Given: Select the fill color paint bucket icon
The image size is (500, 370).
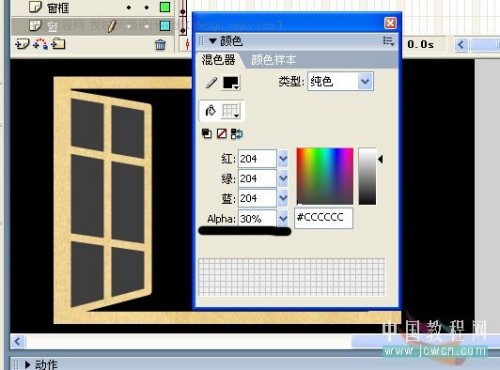Looking at the screenshot, I should click(211, 111).
